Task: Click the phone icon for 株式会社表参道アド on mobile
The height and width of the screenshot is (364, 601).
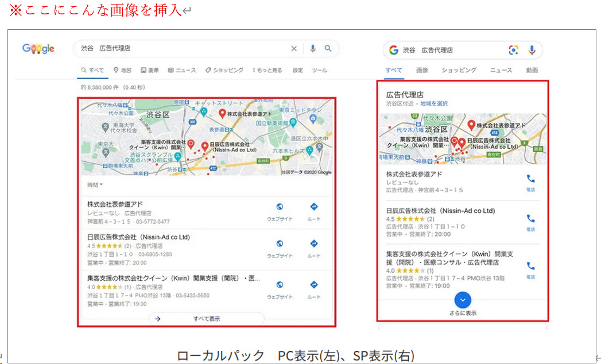Action: [530, 179]
